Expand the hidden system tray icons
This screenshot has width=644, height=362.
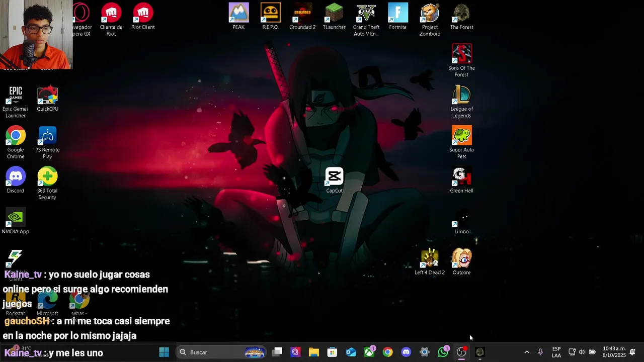pyautogui.click(x=527, y=352)
